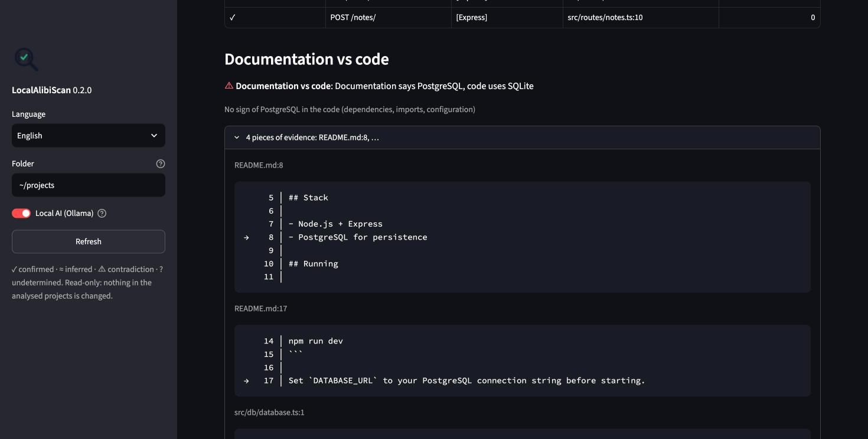Click the DATABASE_URL instruction code line
This screenshot has width=868, height=439.
coord(466,381)
